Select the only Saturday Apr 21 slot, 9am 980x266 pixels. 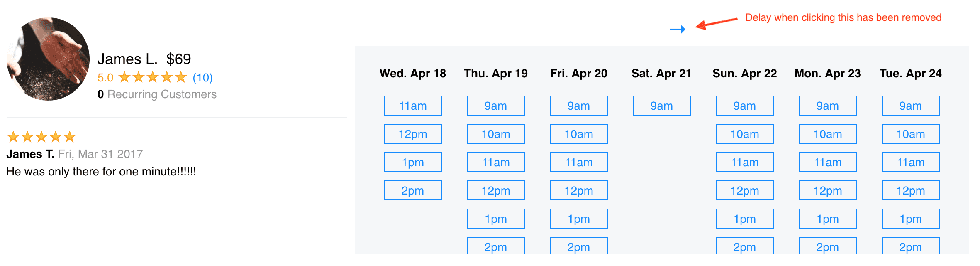tap(662, 106)
